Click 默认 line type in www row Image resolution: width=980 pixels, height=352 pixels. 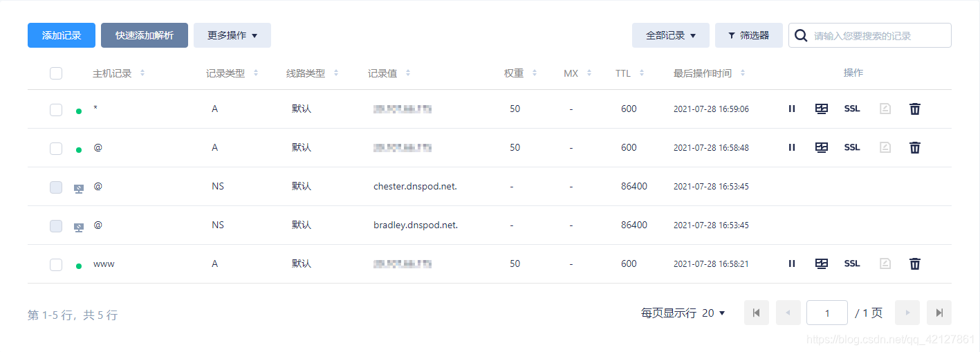click(302, 263)
